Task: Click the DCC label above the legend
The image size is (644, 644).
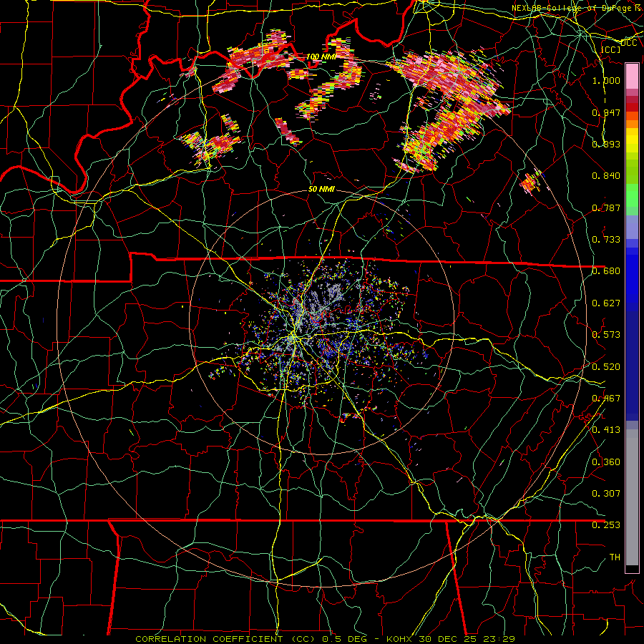Action: click(628, 43)
